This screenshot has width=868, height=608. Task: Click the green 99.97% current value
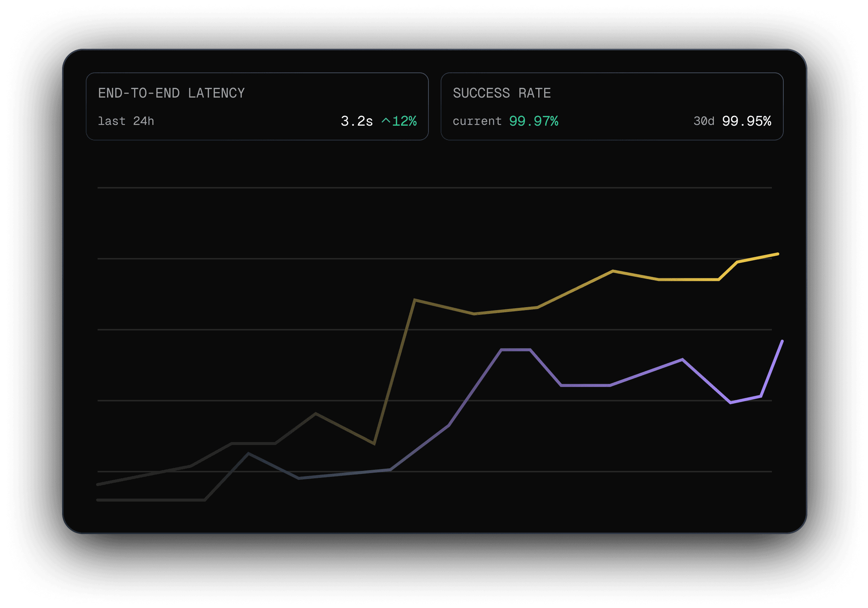533,121
